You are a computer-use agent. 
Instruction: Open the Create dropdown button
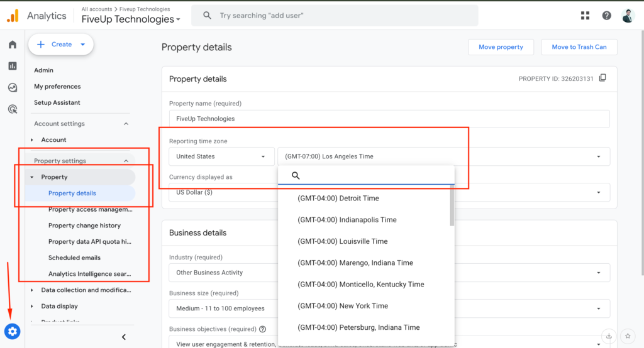pos(61,45)
